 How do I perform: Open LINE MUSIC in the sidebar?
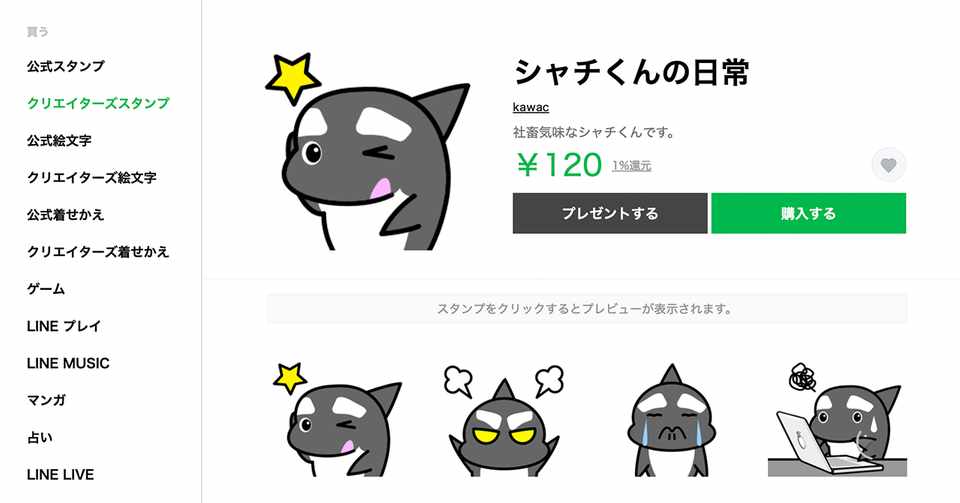coord(68,363)
